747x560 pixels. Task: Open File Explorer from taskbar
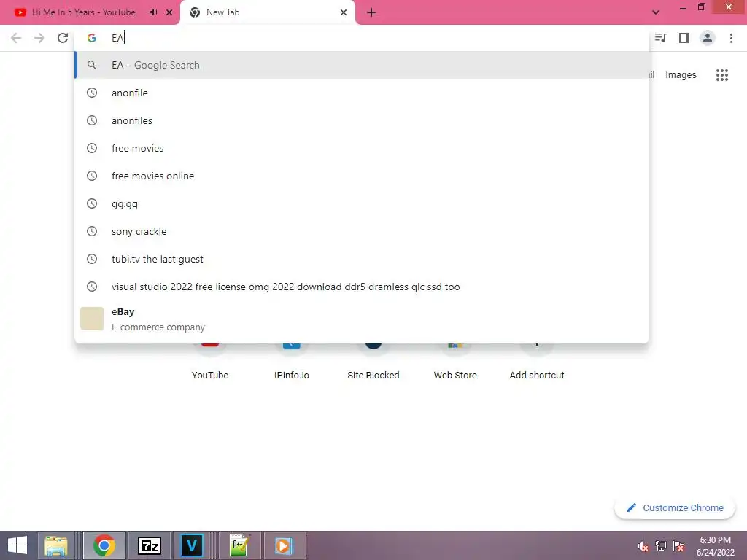point(56,545)
